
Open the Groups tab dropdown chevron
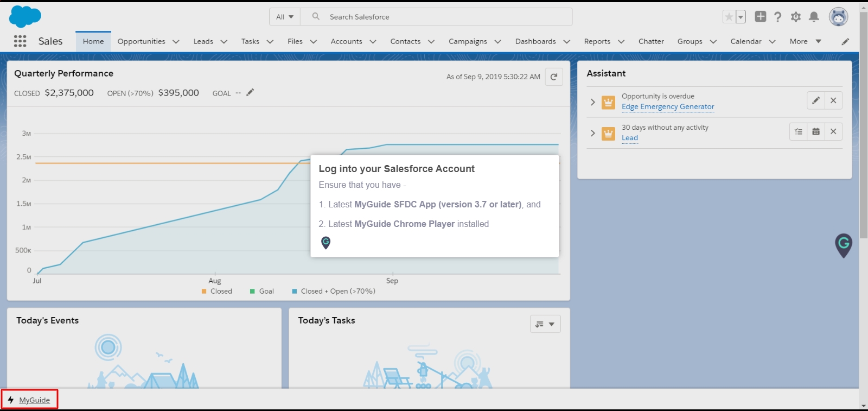pyautogui.click(x=713, y=41)
